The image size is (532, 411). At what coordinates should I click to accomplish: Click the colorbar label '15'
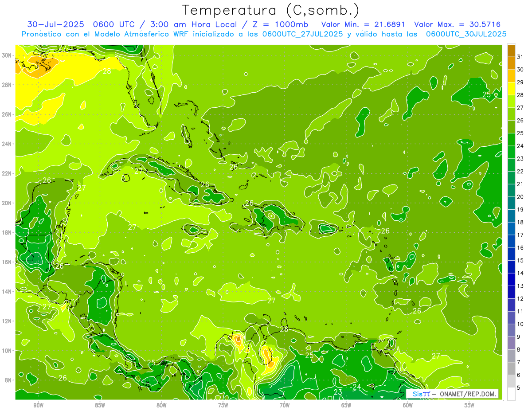[x=520, y=260]
